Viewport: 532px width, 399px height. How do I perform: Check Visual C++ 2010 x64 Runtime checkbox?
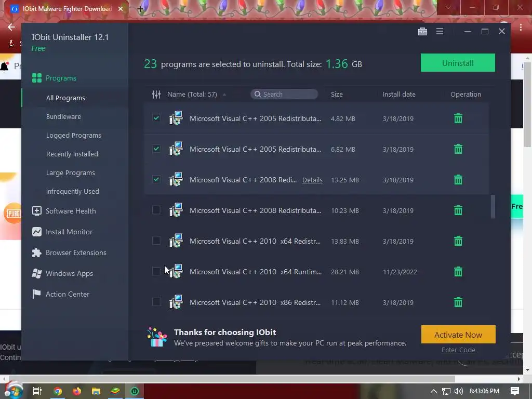pos(156,271)
